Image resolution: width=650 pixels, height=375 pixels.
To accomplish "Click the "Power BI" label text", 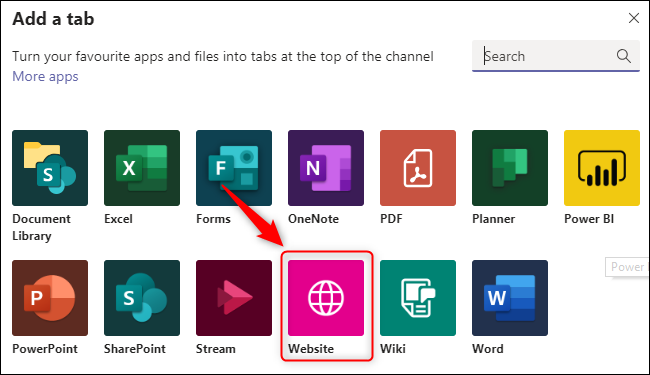I will [589, 219].
